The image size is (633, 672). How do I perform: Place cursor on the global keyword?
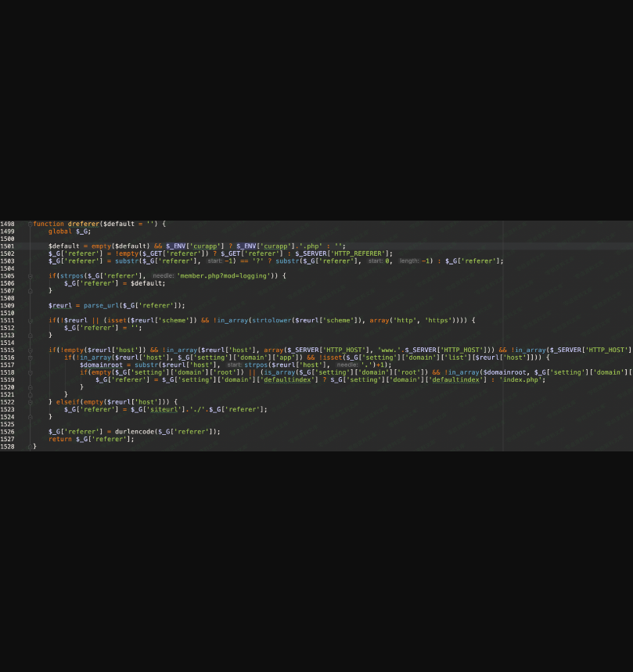point(59,232)
